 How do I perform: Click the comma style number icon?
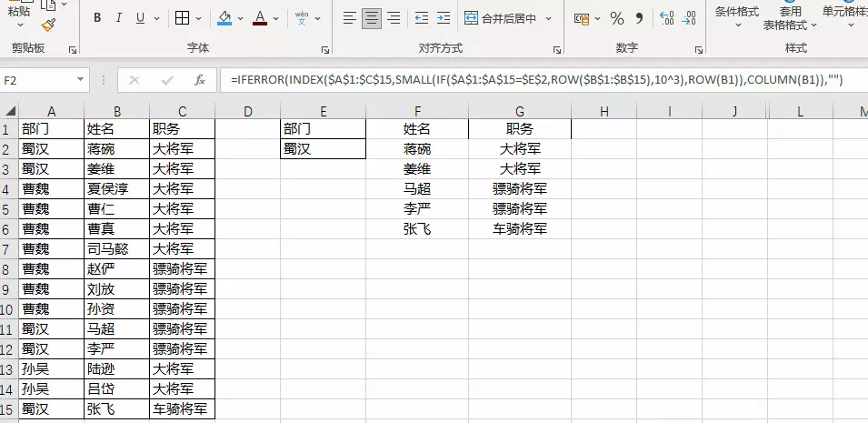pos(639,18)
